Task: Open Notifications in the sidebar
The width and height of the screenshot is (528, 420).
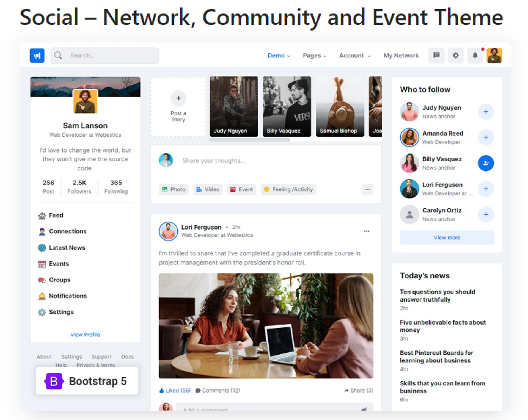Action: (x=63, y=296)
